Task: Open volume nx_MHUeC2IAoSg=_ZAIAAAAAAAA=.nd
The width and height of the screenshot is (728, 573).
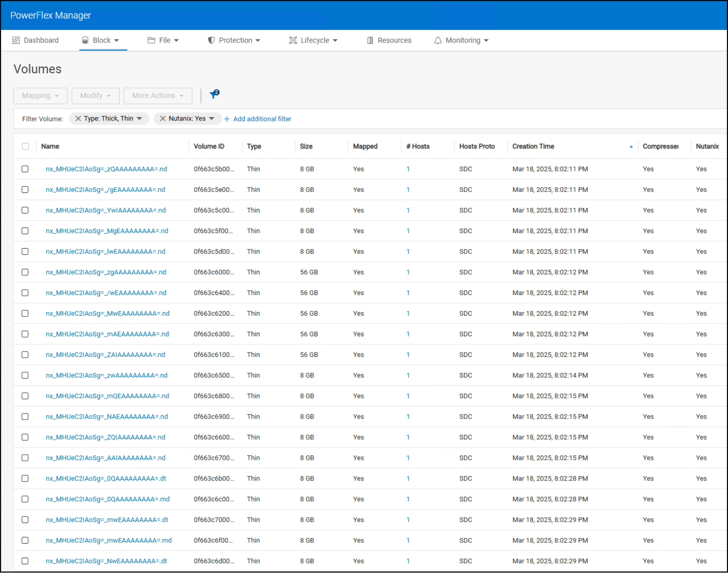Action: 106,355
